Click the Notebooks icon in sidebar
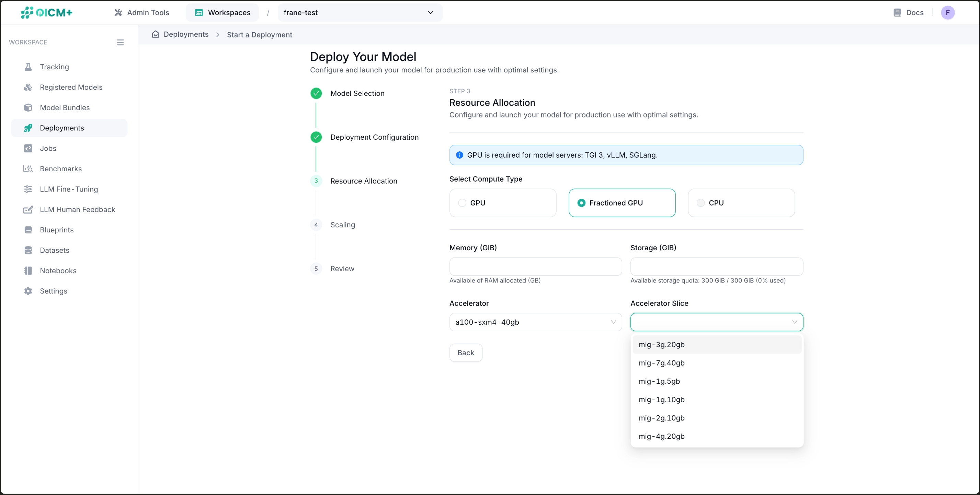Viewport: 980px width, 495px height. click(x=28, y=271)
